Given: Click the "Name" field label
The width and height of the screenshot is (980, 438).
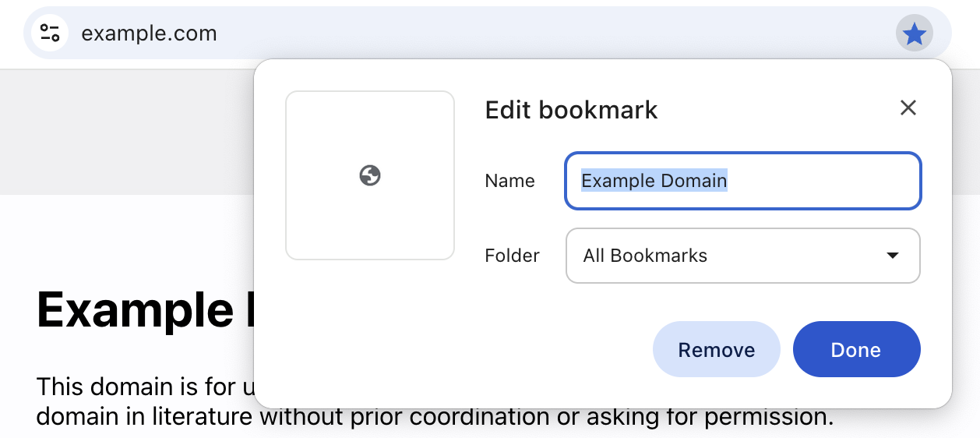Looking at the screenshot, I should 509,181.
